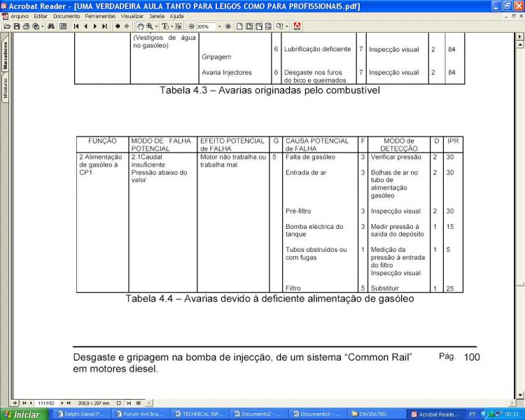Switch to Forum 4x4 Bra taskbar window

tap(141, 414)
